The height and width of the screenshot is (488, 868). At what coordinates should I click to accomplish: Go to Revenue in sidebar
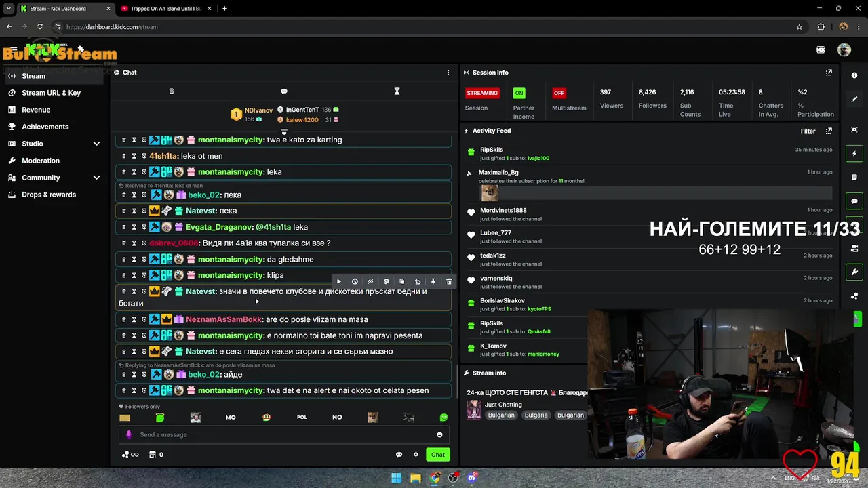(36, 110)
